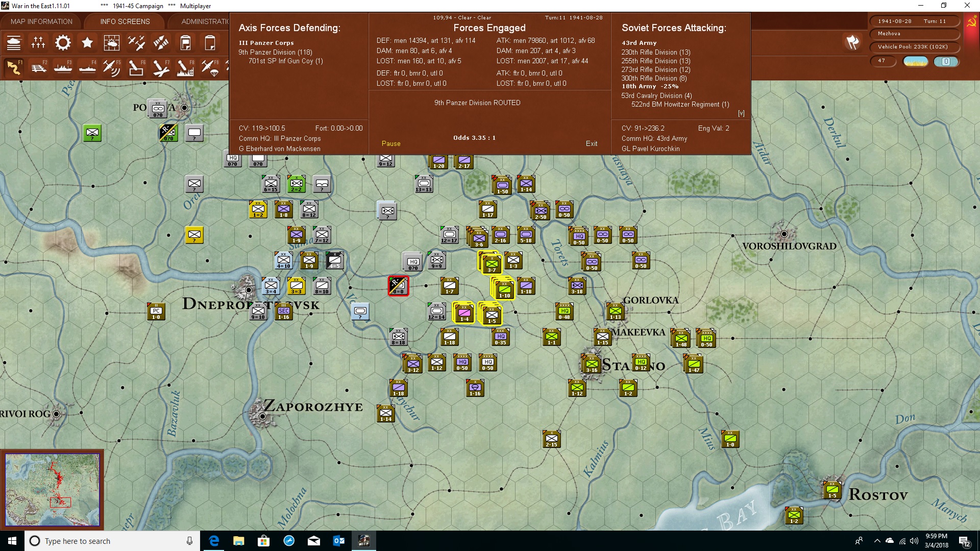980x551 pixels.
Task: Open 230th Rifle Division (13) entry
Action: click(656, 52)
